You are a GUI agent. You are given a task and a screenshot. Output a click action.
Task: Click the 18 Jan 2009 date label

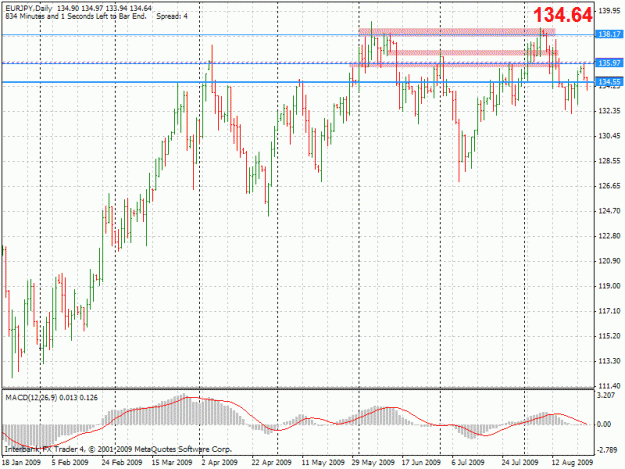[21, 462]
